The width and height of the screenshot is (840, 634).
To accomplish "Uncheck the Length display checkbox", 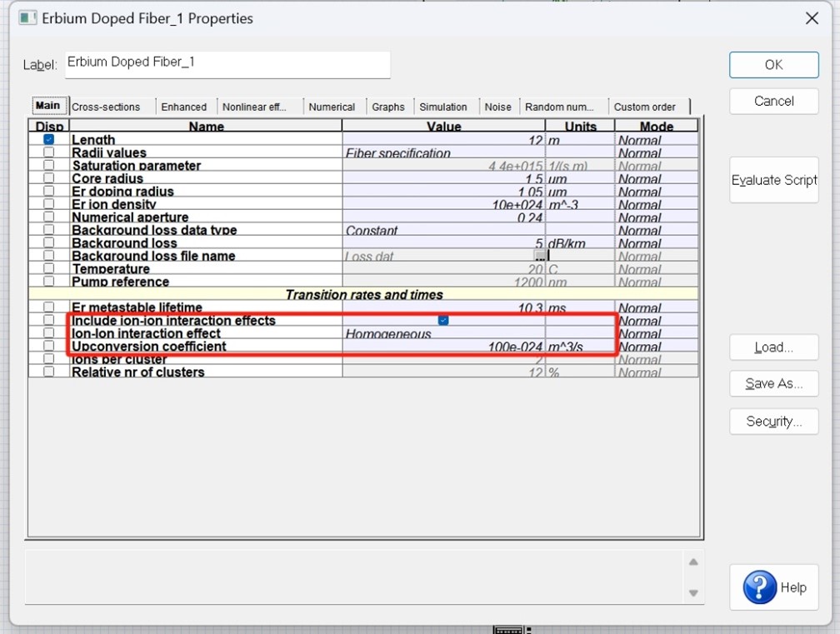I will tap(48, 139).
